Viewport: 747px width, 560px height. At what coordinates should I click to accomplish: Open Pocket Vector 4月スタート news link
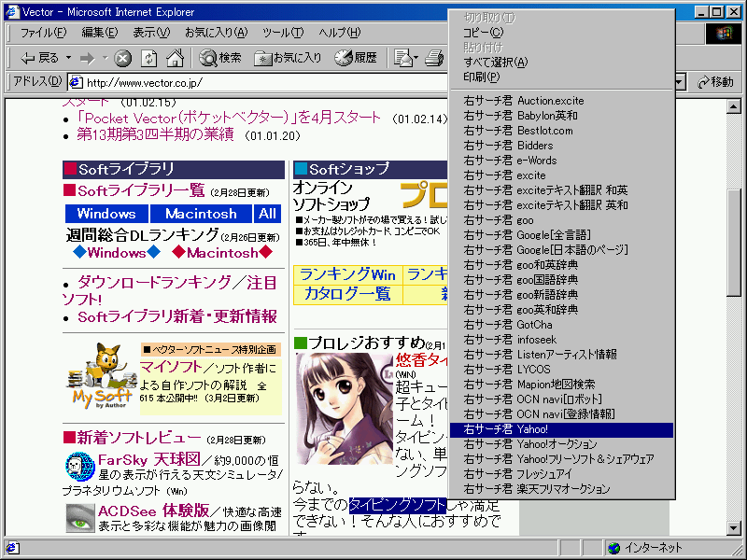pos(229,118)
